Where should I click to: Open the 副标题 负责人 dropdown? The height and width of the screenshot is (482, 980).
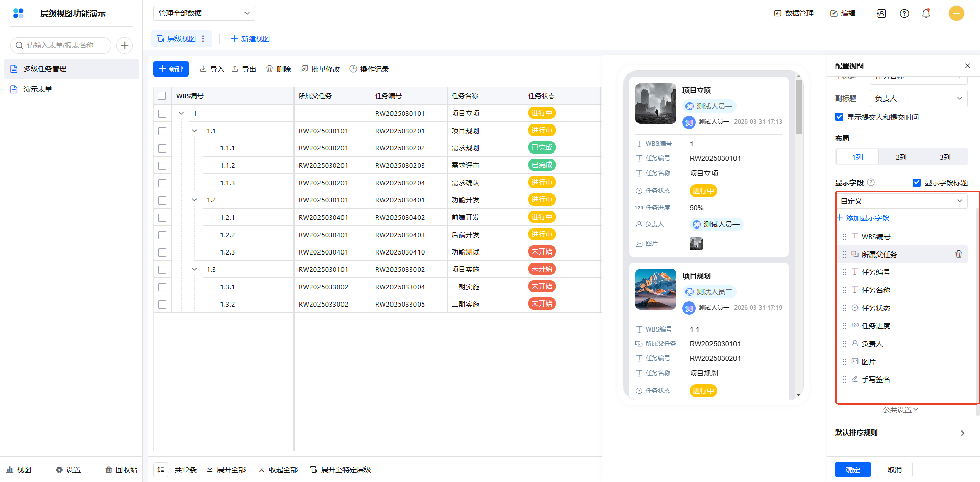click(x=918, y=98)
